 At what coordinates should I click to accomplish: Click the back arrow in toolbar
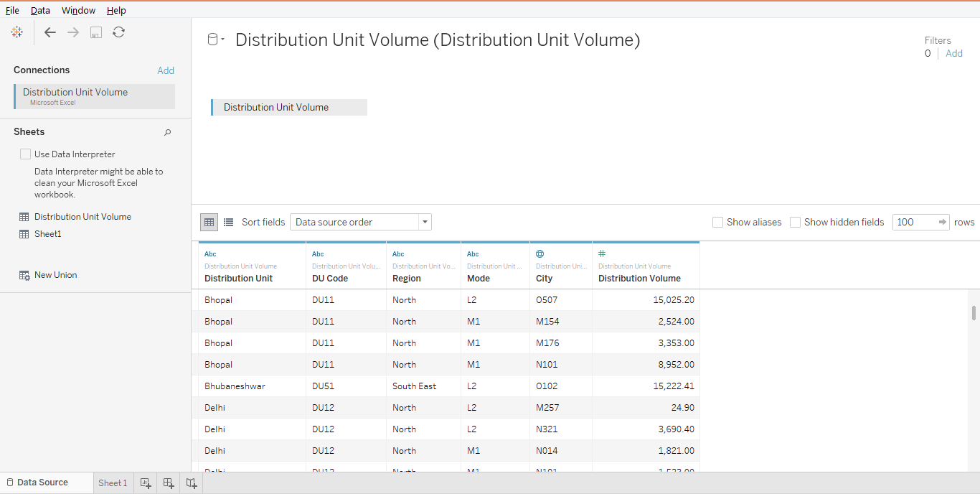click(50, 32)
